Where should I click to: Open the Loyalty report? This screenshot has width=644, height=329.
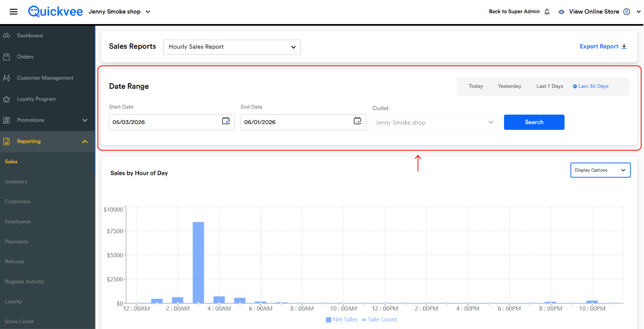14,301
